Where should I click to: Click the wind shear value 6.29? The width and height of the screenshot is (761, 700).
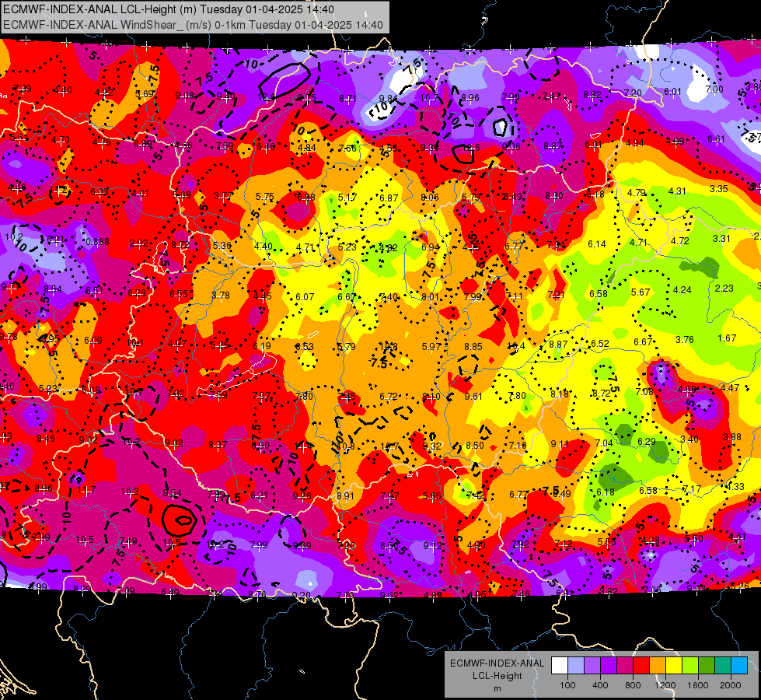[647, 442]
